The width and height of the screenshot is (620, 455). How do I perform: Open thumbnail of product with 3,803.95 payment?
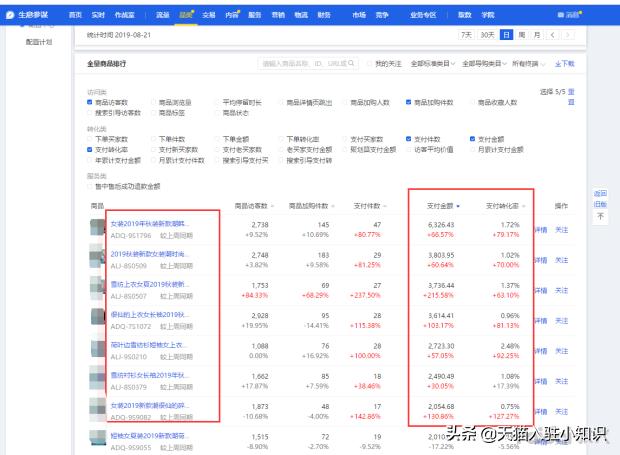pyautogui.click(x=97, y=259)
